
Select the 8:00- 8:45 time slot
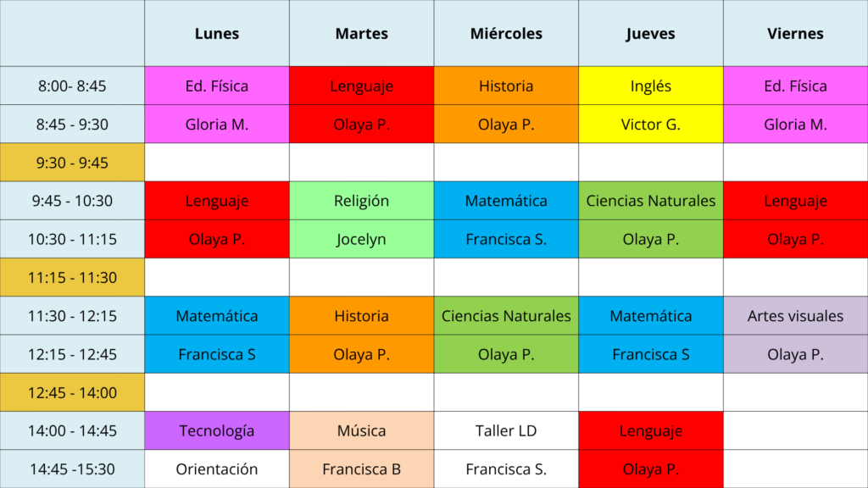[x=72, y=86]
